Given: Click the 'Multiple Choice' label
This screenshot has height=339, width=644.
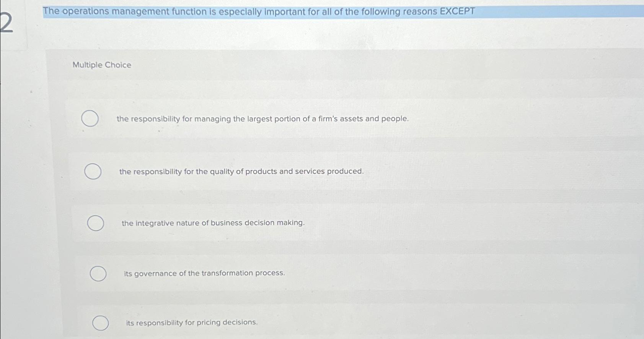Looking at the screenshot, I should [x=101, y=65].
